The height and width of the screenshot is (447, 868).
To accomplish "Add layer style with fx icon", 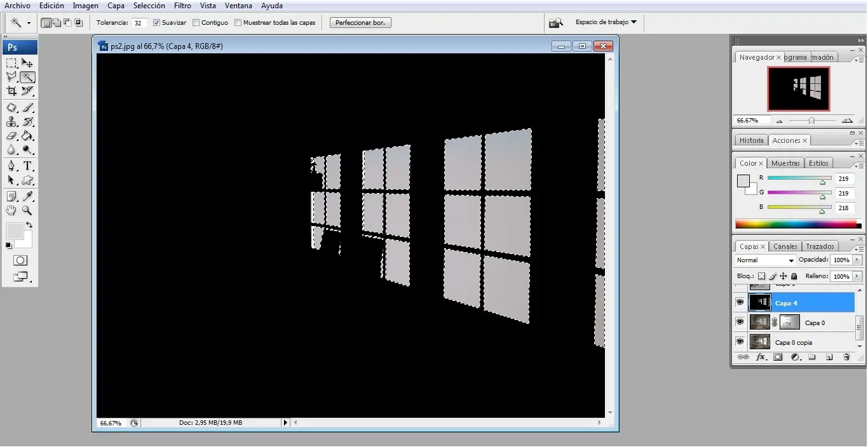I will point(761,357).
